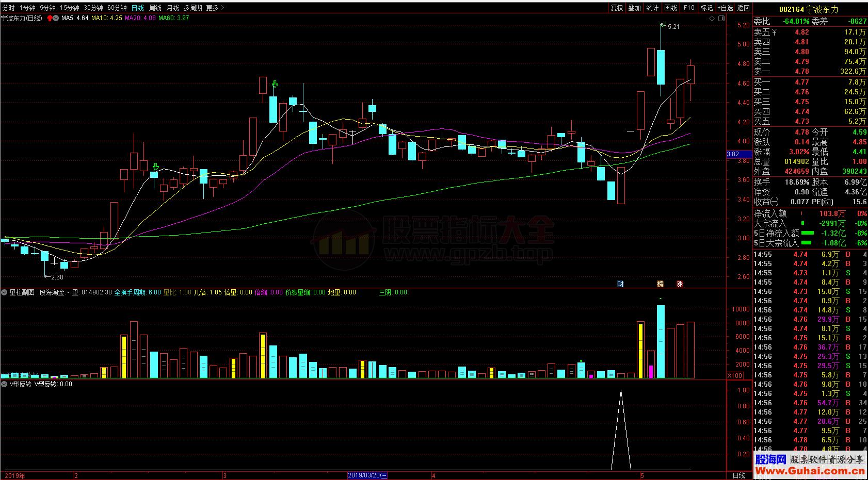
Task: Click the diamond icon at chart top-right
Action: click(x=712, y=19)
